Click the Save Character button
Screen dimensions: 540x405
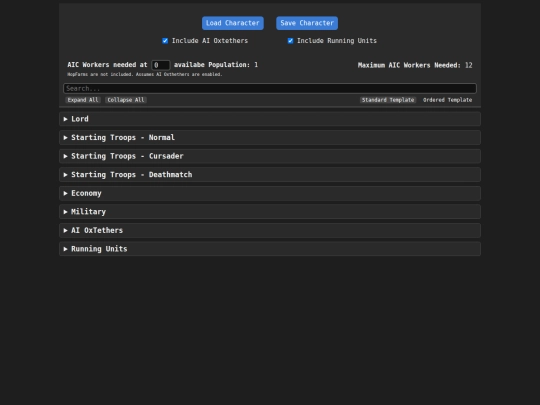pos(307,23)
